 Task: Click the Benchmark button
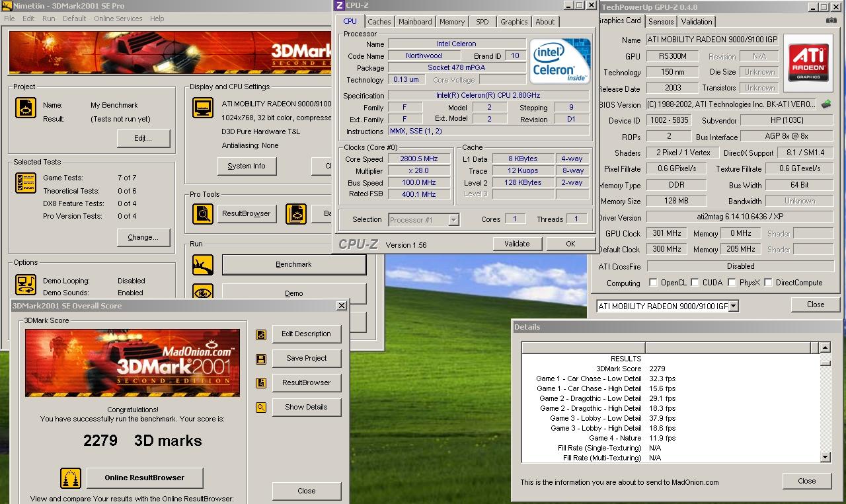point(293,265)
